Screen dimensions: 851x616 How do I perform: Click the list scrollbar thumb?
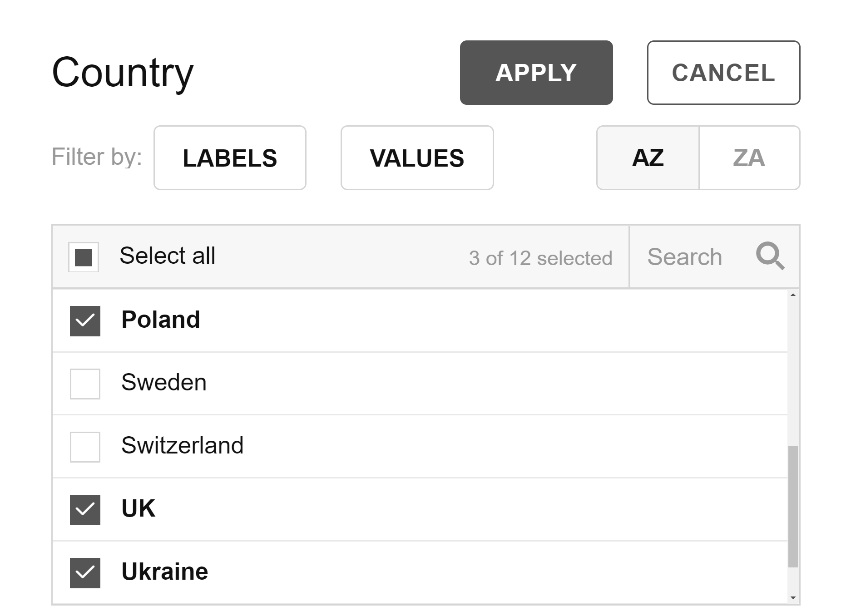793,507
